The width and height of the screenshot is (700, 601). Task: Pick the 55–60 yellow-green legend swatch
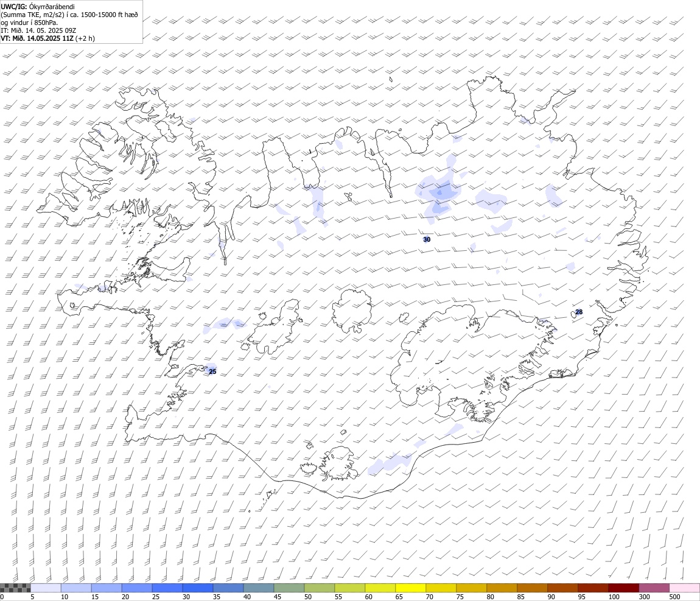click(x=350, y=588)
